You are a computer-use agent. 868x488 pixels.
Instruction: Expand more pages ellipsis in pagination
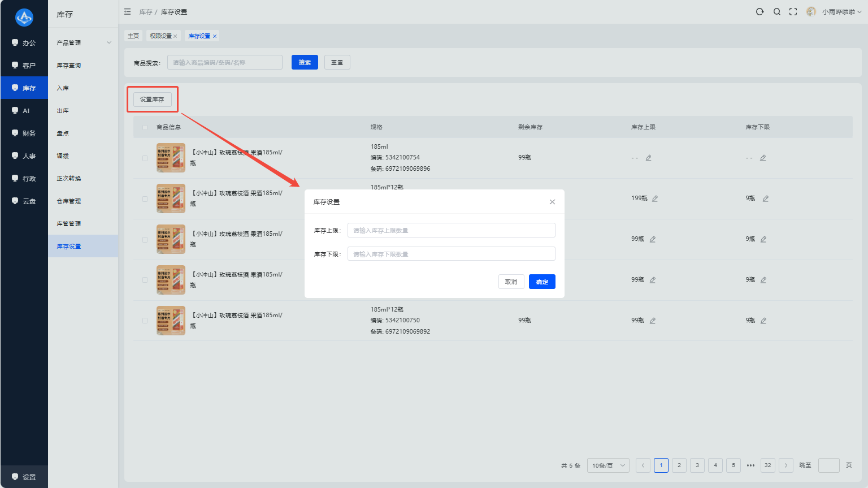[750, 465]
